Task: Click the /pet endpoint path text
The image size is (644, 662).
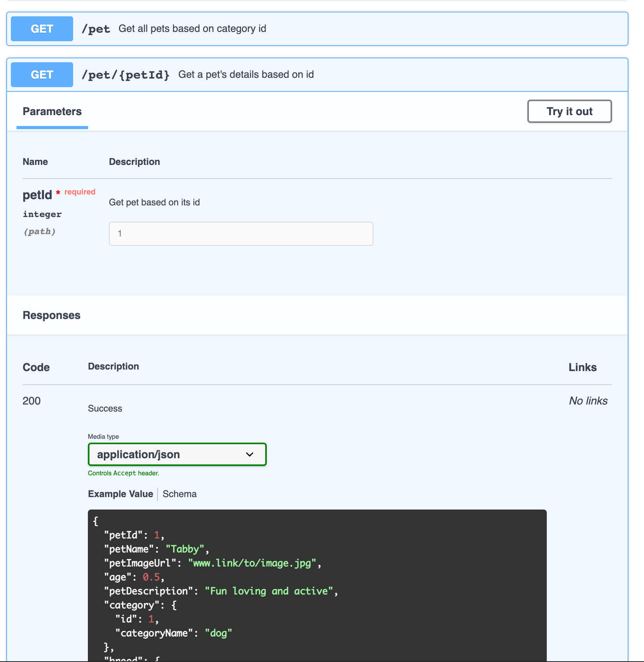Action: 96,29
